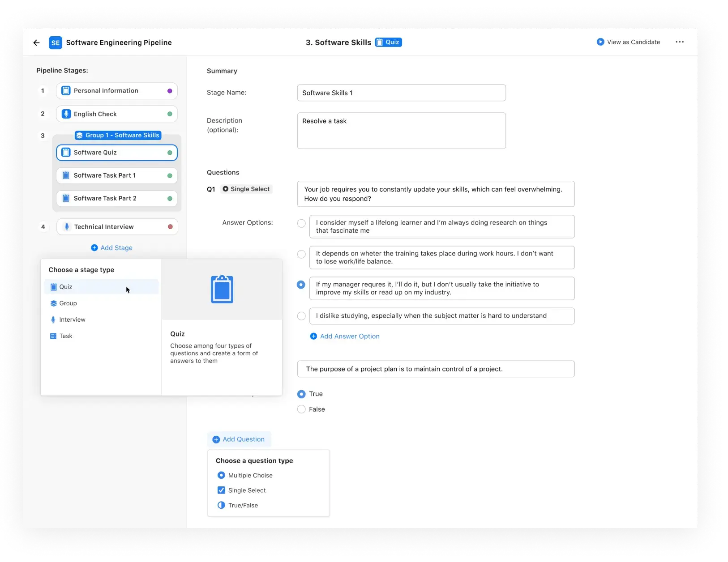Click the Software Task Part 1 icon
This screenshot has height=562, width=728.
click(66, 175)
